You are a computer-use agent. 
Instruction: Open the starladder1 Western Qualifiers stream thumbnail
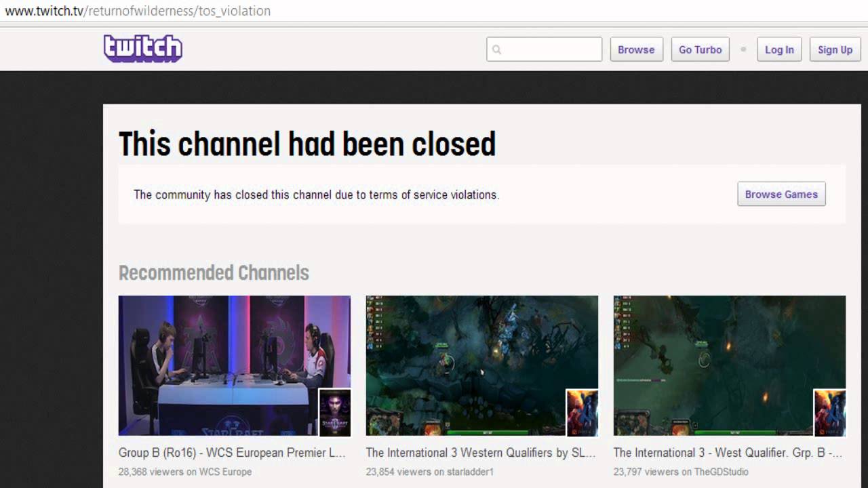pyautogui.click(x=482, y=365)
